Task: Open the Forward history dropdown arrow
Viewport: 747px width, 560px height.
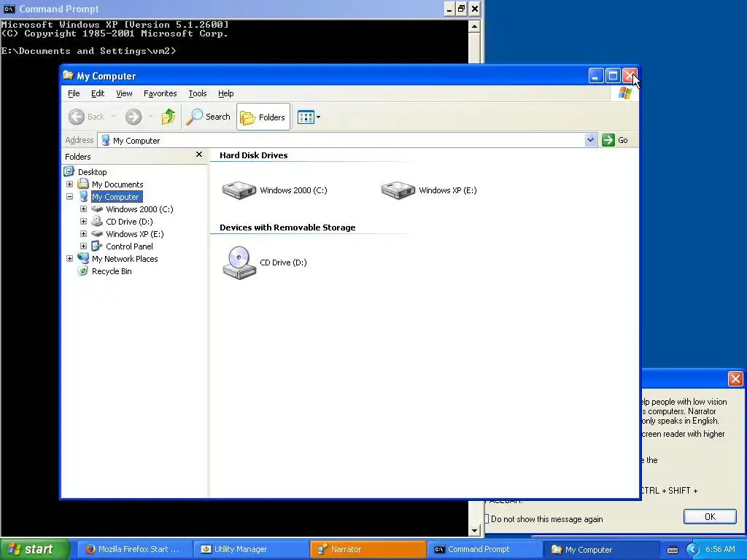Action: 150,117
